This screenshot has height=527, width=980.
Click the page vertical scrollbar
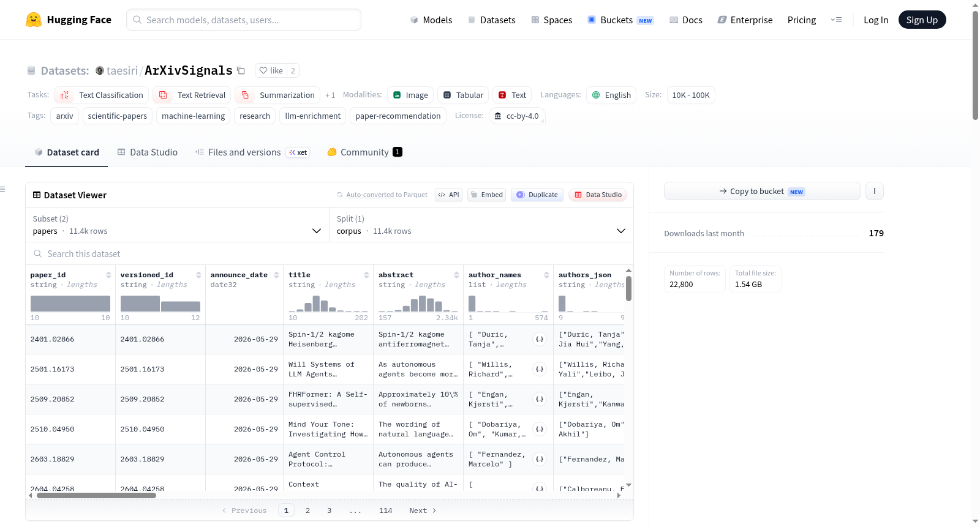tap(975, 64)
